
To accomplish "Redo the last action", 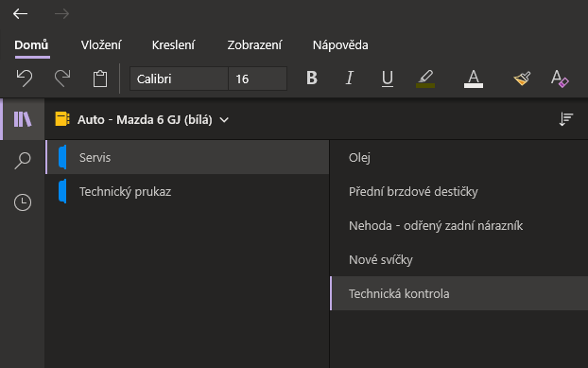I will tap(62, 79).
